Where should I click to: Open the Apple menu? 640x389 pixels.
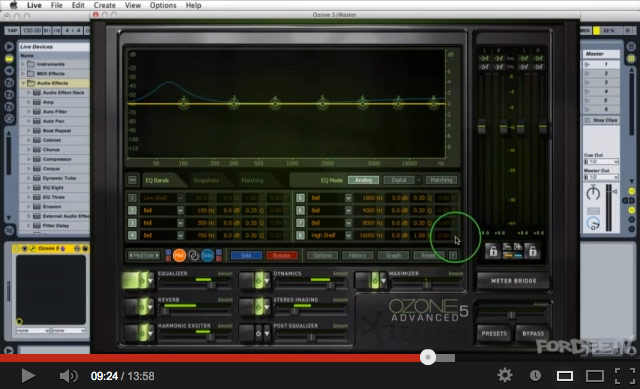pyautogui.click(x=13, y=5)
